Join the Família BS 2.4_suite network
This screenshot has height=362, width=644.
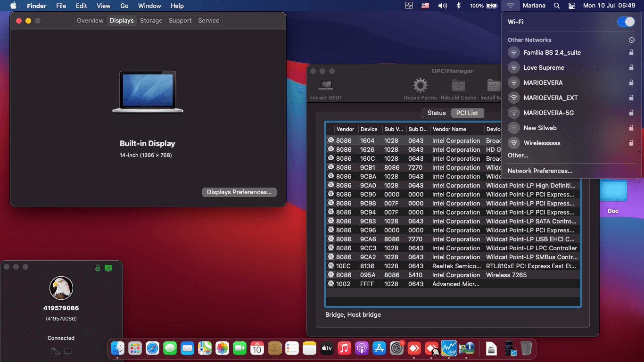pos(571,52)
